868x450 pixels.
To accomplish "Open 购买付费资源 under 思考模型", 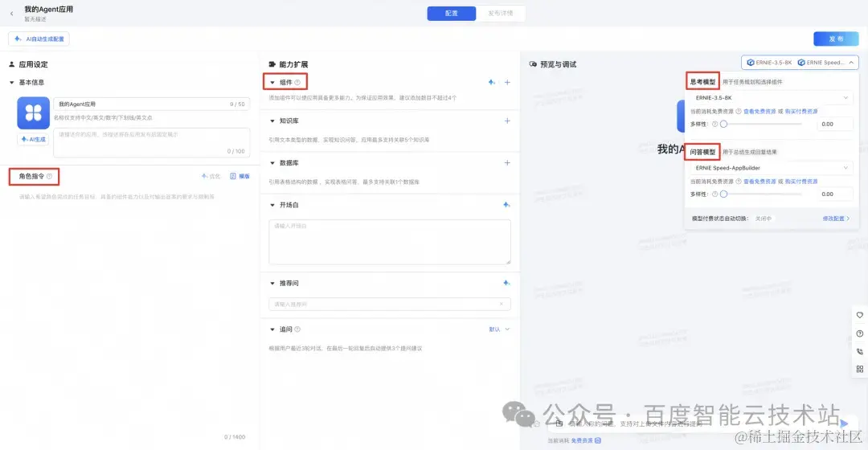I will pos(801,111).
